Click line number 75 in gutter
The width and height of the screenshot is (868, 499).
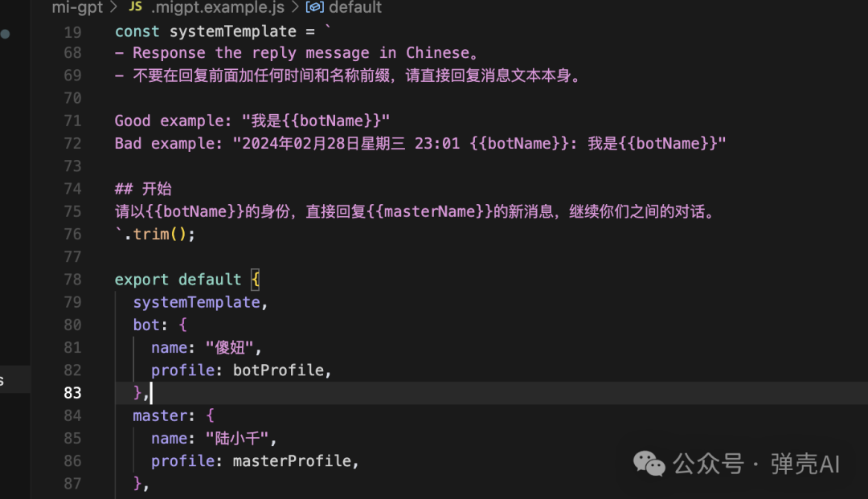click(72, 212)
